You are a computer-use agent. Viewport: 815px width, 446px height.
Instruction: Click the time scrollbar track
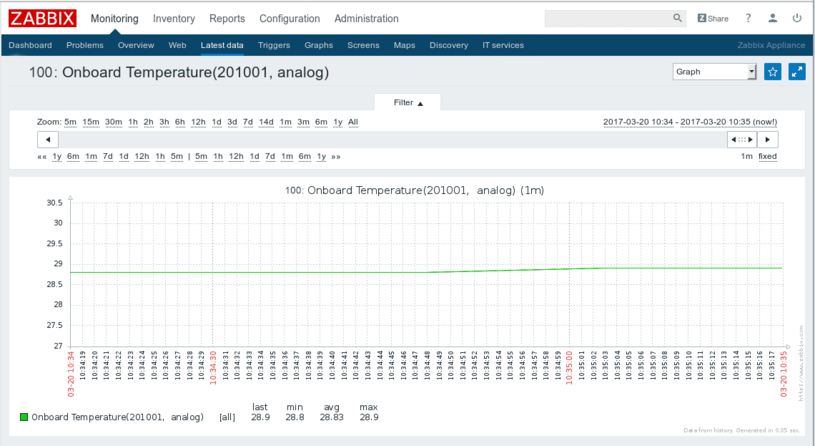[x=392, y=139]
